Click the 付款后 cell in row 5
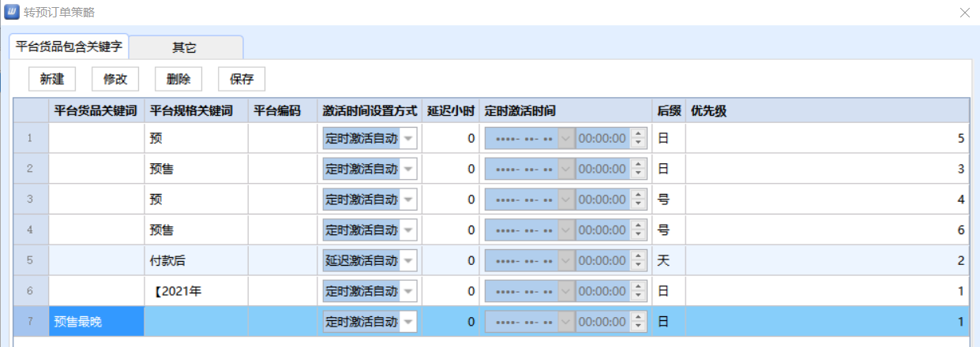 point(196,260)
